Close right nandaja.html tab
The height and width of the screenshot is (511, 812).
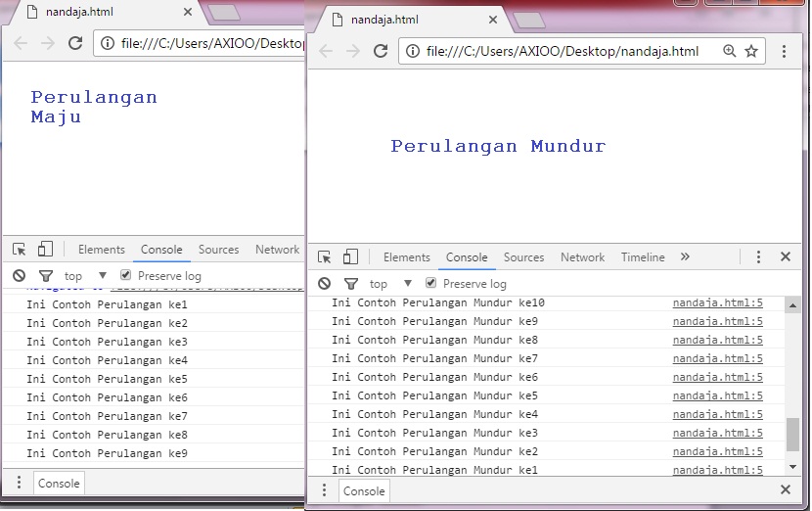tap(492, 20)
